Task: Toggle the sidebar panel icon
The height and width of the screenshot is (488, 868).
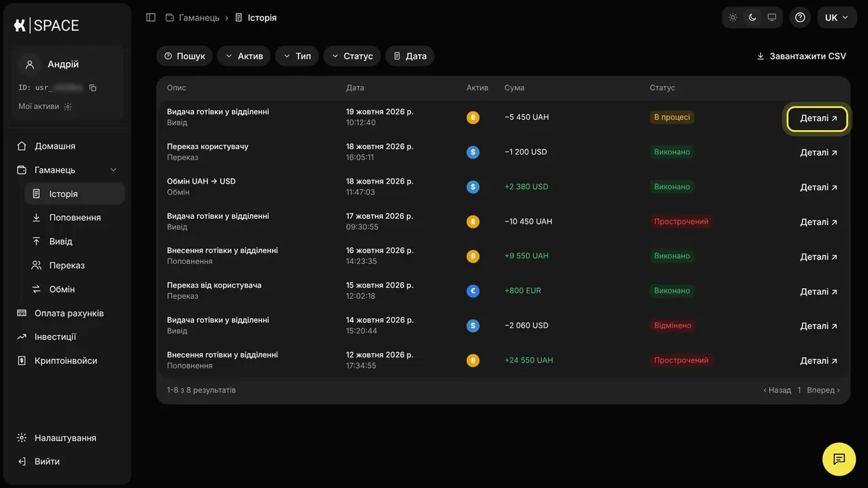Action: (x=151, y=18)
